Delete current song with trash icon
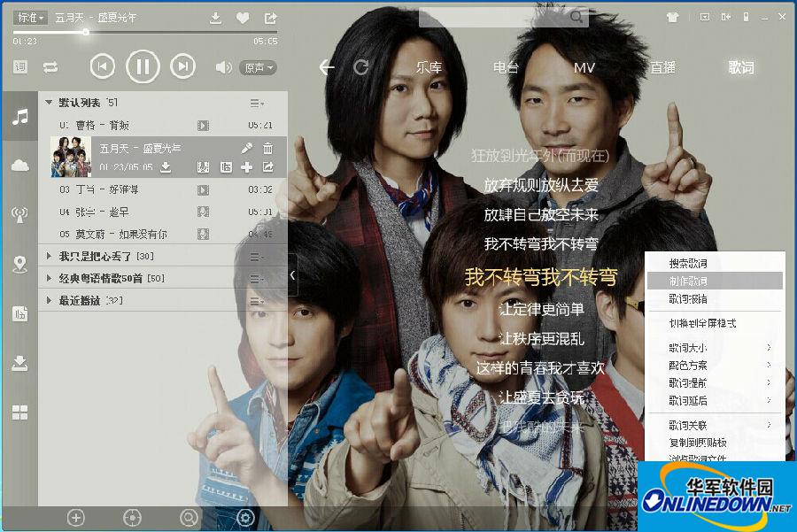797x532 pixels. point(268,149)
